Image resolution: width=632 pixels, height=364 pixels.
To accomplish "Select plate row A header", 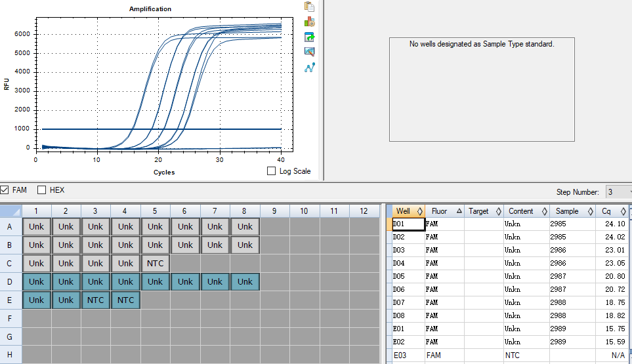I will point(11,227).
